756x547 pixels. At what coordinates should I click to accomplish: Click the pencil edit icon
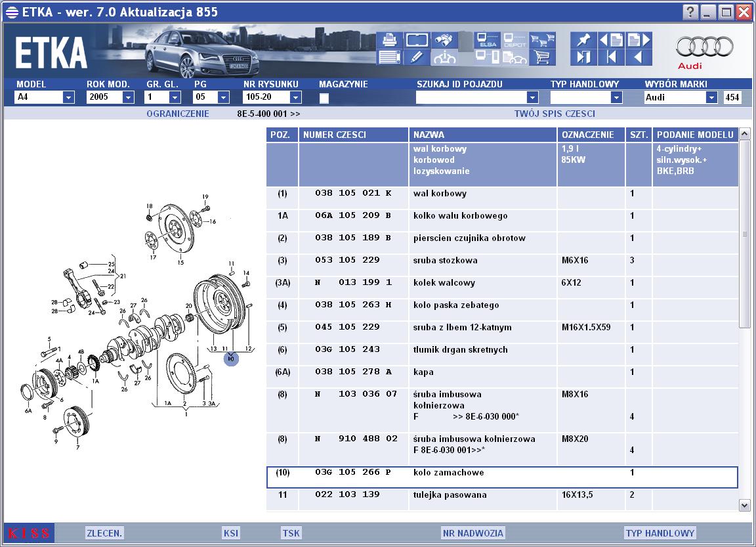[417, 57]
